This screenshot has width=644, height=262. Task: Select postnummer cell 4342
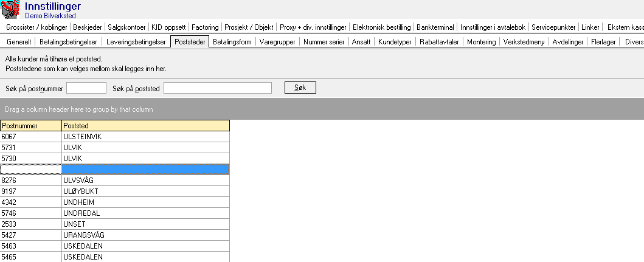coord(31,202)
